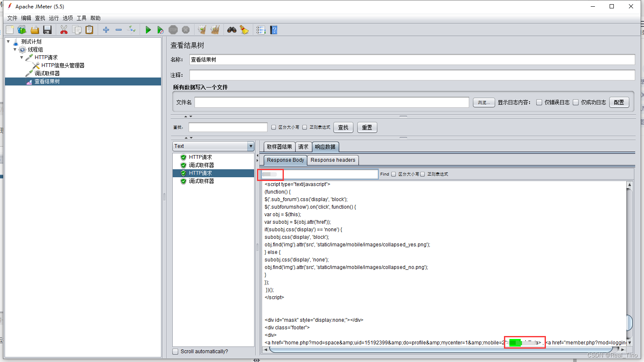Screen dimensions: 644x362
Task: Collapse the 线程组 node arrow
Action: [x=15, y=49]
